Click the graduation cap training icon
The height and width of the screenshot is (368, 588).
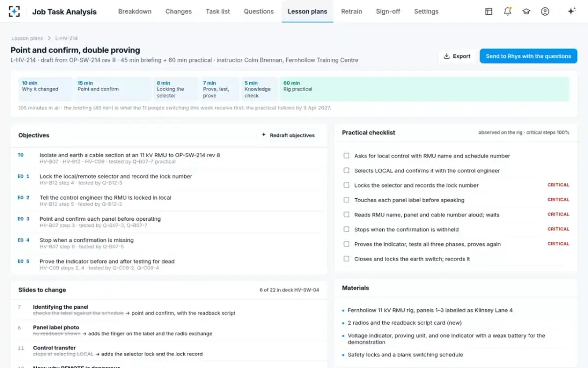click(x=526, y=11)
